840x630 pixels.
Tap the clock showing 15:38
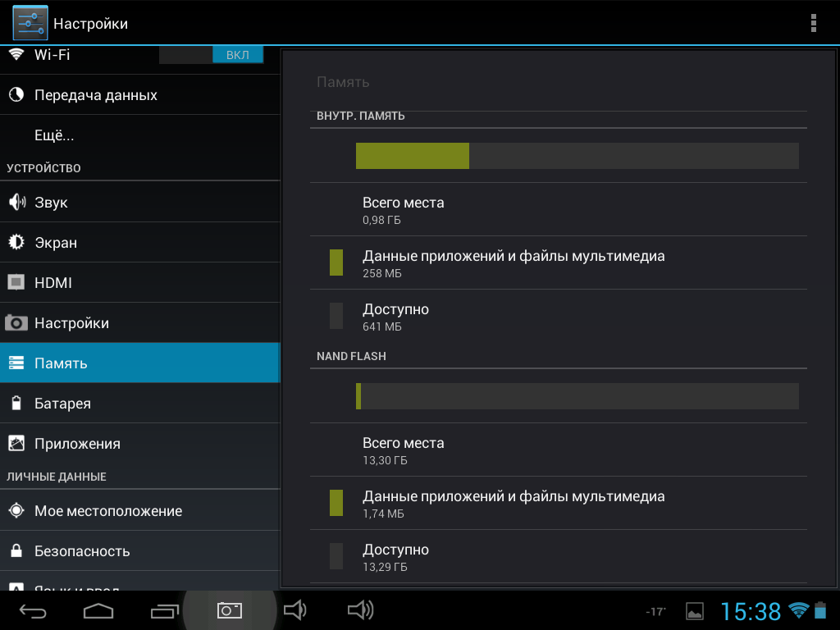(751, 611)
